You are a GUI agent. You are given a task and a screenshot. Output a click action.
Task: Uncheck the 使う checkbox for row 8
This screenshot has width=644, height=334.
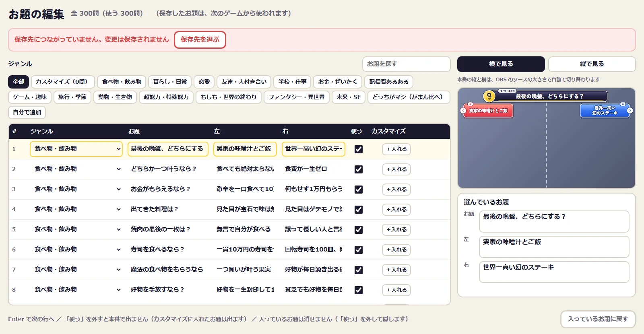358,290
